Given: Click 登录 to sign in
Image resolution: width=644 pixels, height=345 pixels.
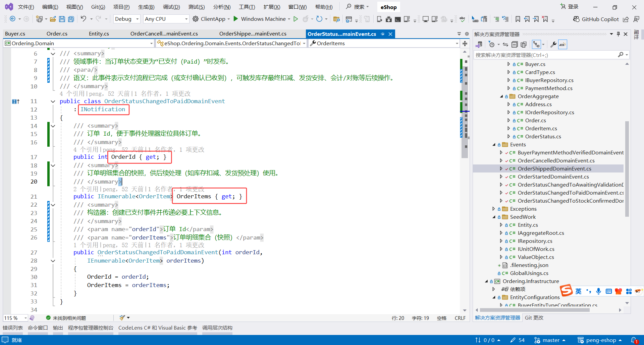Looking at the screenshot, I should pyautogui.click(x=573, y=6).
